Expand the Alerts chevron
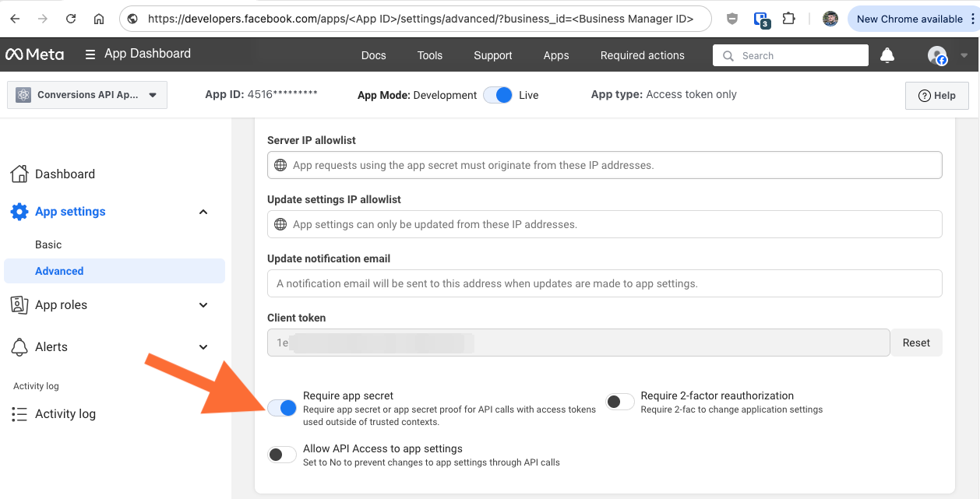The width and height of the screenshot is (980, 499). (x=203, y=347)
